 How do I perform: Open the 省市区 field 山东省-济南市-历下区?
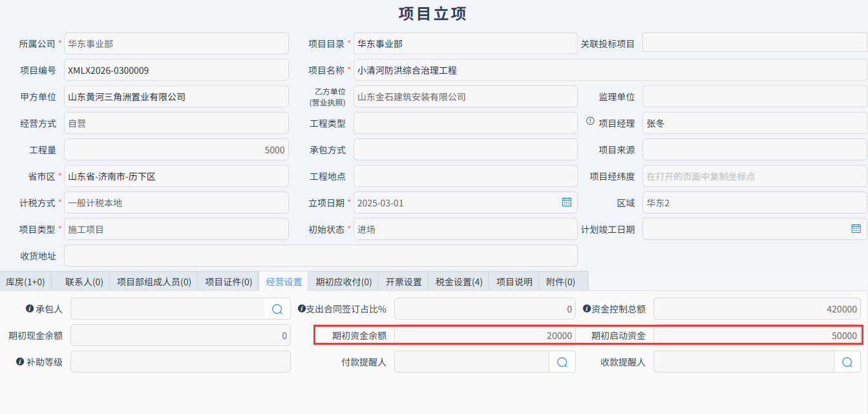176,176
